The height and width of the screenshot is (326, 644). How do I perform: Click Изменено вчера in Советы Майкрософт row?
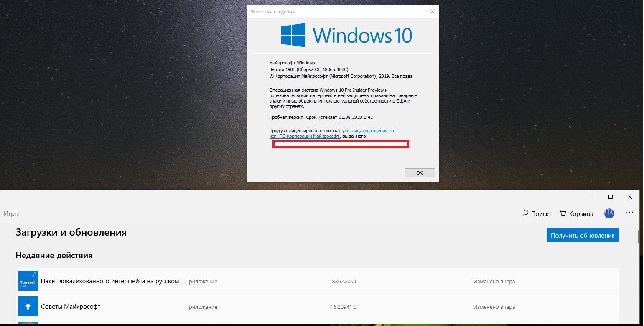coord(494,307)
